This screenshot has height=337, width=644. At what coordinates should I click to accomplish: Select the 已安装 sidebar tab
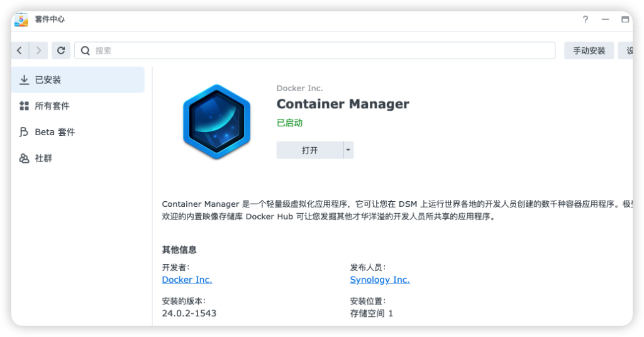(78, 80)
